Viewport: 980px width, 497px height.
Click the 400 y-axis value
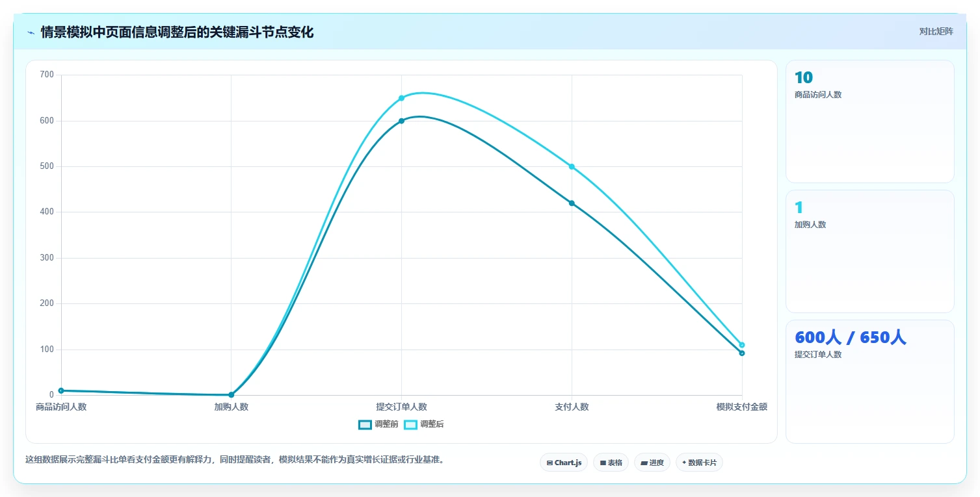pyautogui.click(x=47, y=212)
